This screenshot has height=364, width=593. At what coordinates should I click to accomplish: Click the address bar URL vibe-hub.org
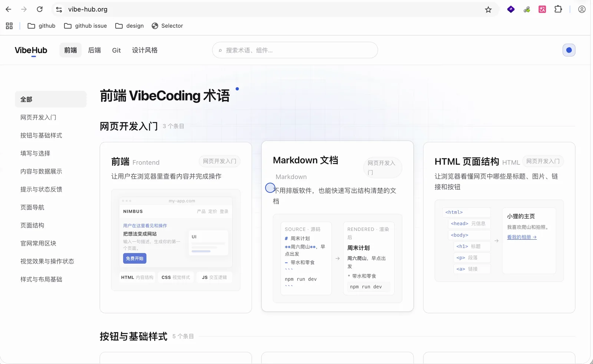(88, 9)
